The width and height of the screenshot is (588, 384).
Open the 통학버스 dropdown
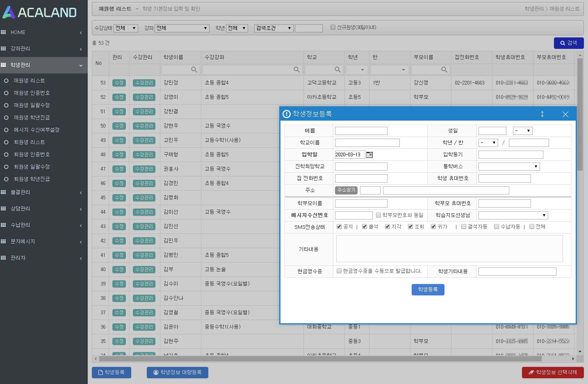(x=509, y=167)
